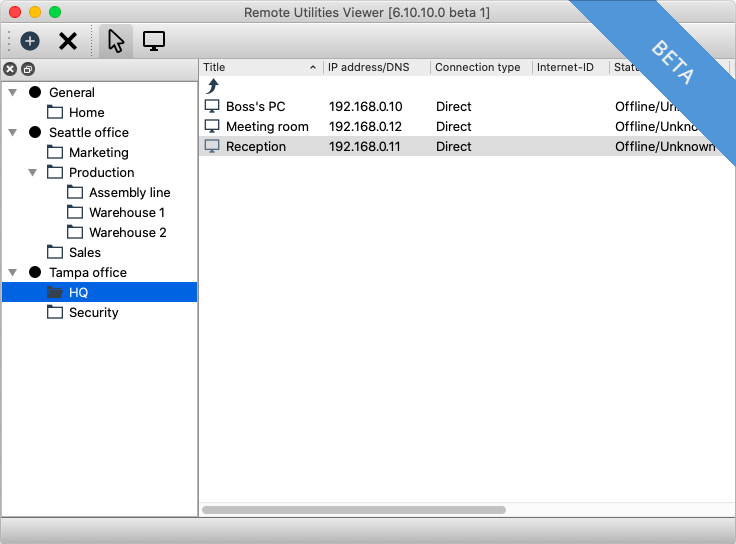Collapse the General tree node

13,92
